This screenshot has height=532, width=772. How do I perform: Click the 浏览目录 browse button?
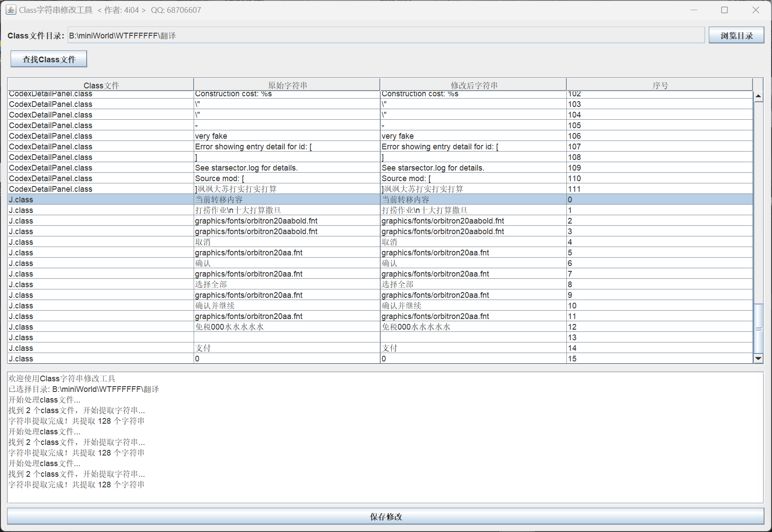tap(736, 35)
